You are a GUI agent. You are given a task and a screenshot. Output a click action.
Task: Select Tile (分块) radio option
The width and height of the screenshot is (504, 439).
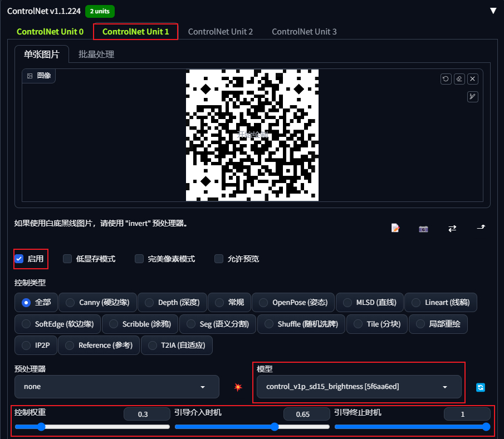pyautogui.click(x=377, y=324)
